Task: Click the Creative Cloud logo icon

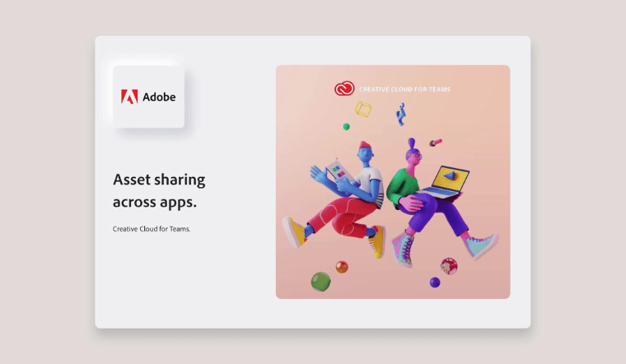Action: pos(344,89)
